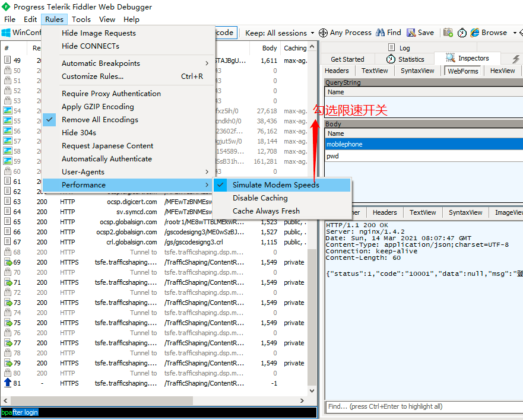The image size is (523, 420).
Task: Select session 69 green arrow icon
Action: 8,262
